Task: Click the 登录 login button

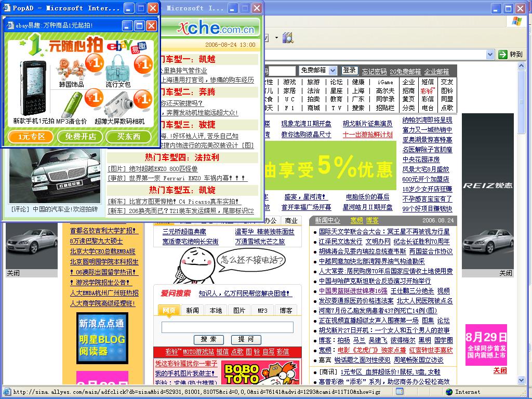Action: [x=349, y=70]
